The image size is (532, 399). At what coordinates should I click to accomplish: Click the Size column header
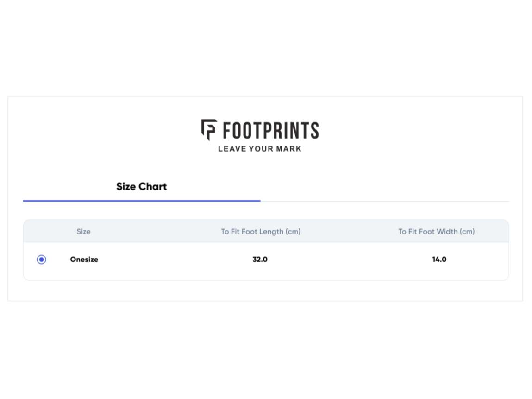tap(83, 232)
